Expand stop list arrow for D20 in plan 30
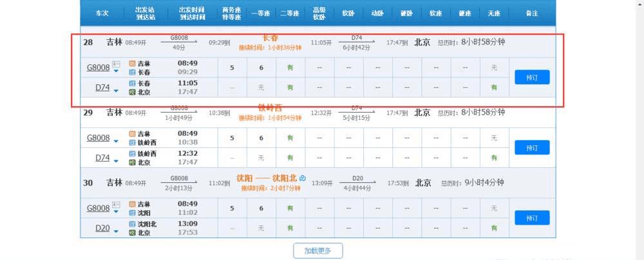 [116, 231]
